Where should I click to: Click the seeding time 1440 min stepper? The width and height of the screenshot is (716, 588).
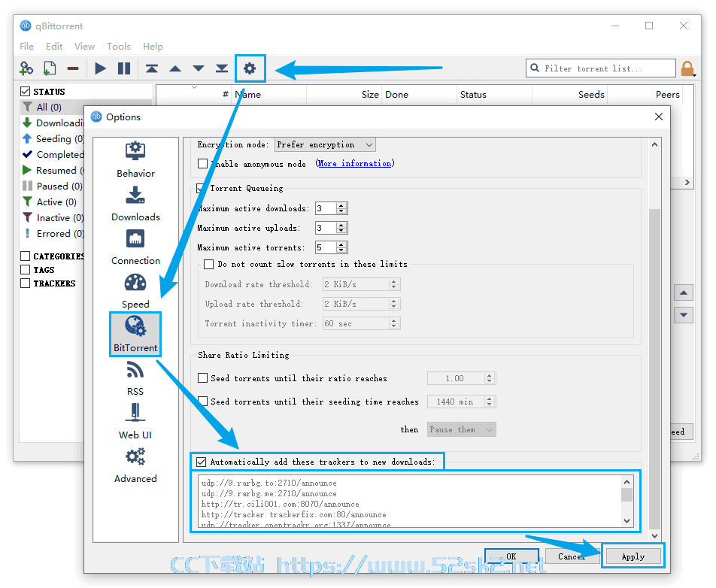[x=490, y=402]
